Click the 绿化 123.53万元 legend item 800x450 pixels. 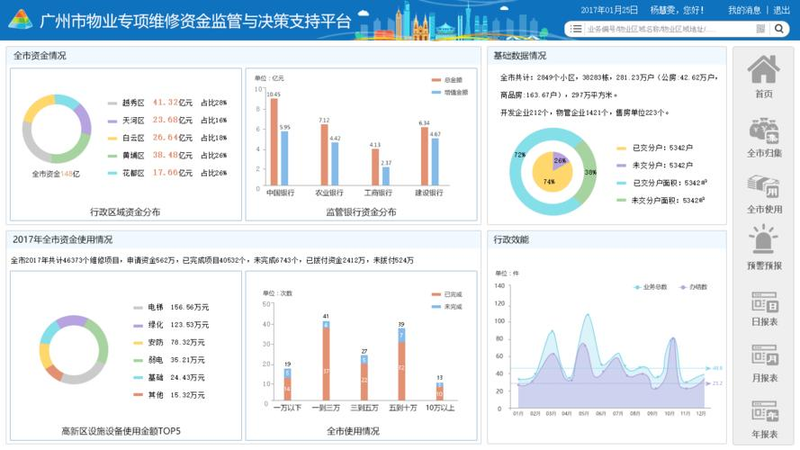point(171,324)
